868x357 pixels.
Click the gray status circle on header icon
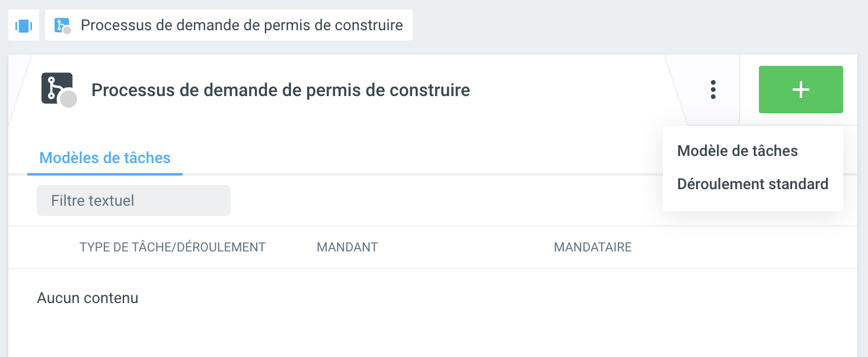(69, 100)
